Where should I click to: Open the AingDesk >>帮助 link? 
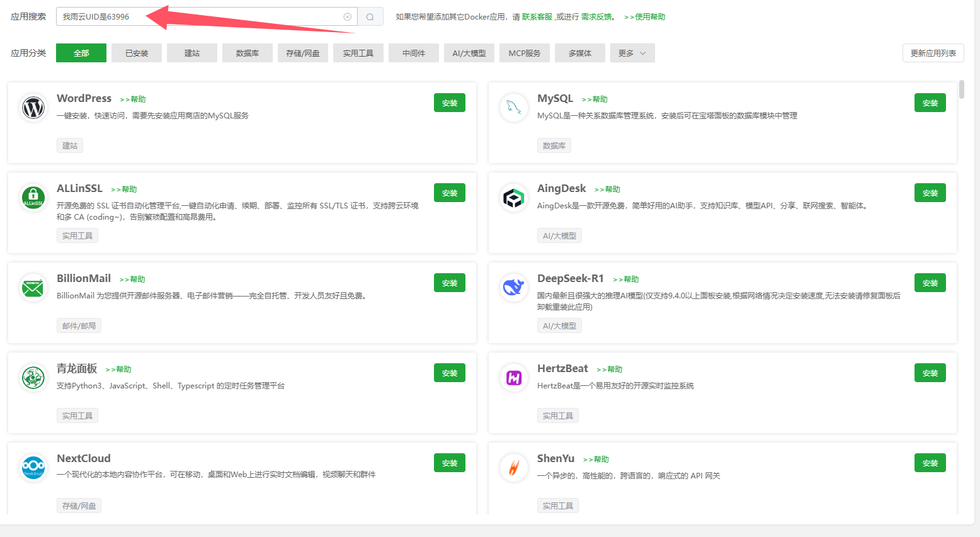point(607,189)
